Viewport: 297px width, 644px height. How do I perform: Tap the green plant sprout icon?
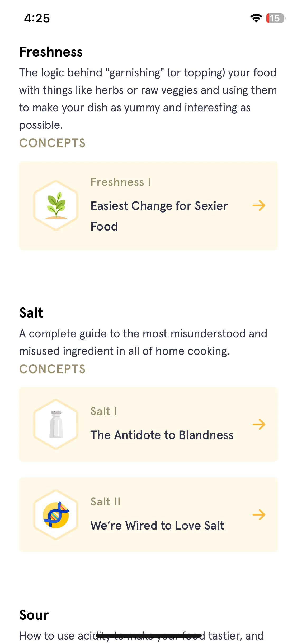coord(56,205)
